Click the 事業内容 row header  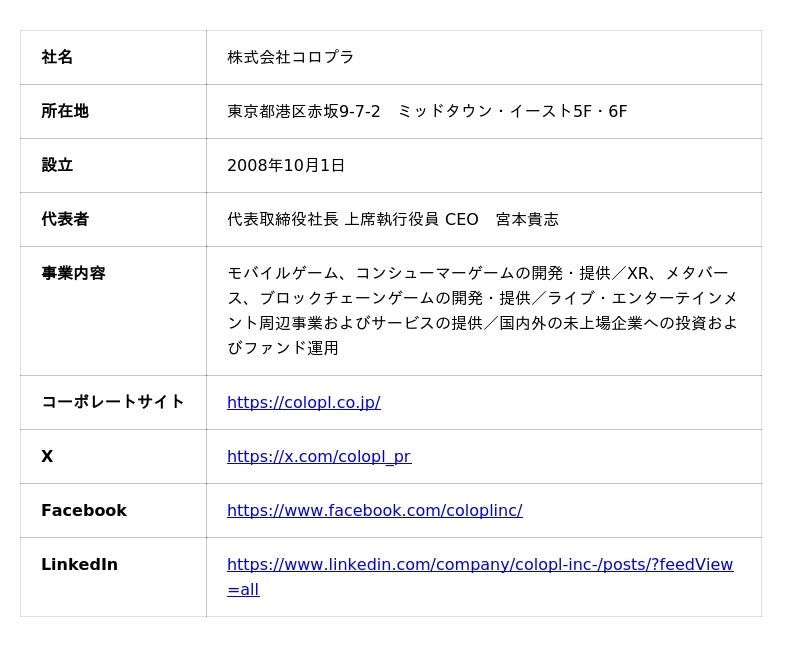click(73, 273)
